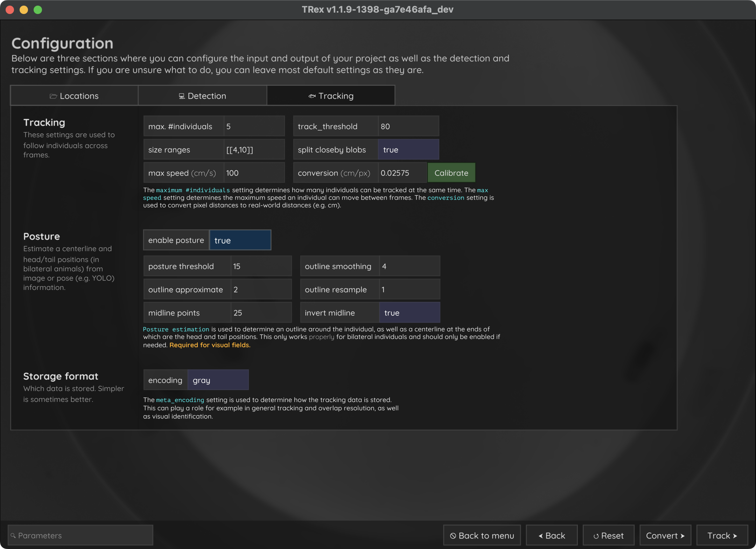Image resolution: width=756 pixels, height=549 pixels.
Task: Click the max. #individuals value field
Action: pos(254,126)
